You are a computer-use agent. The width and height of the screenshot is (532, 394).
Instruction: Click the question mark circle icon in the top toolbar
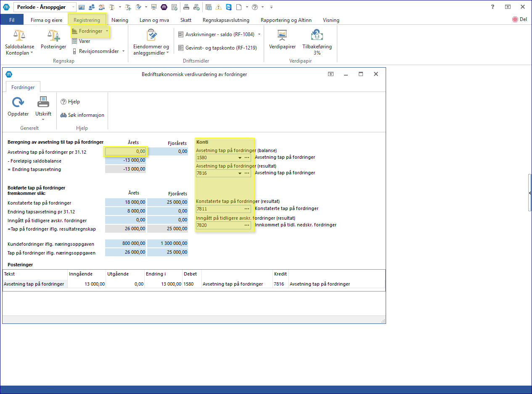tap(254, 7)
